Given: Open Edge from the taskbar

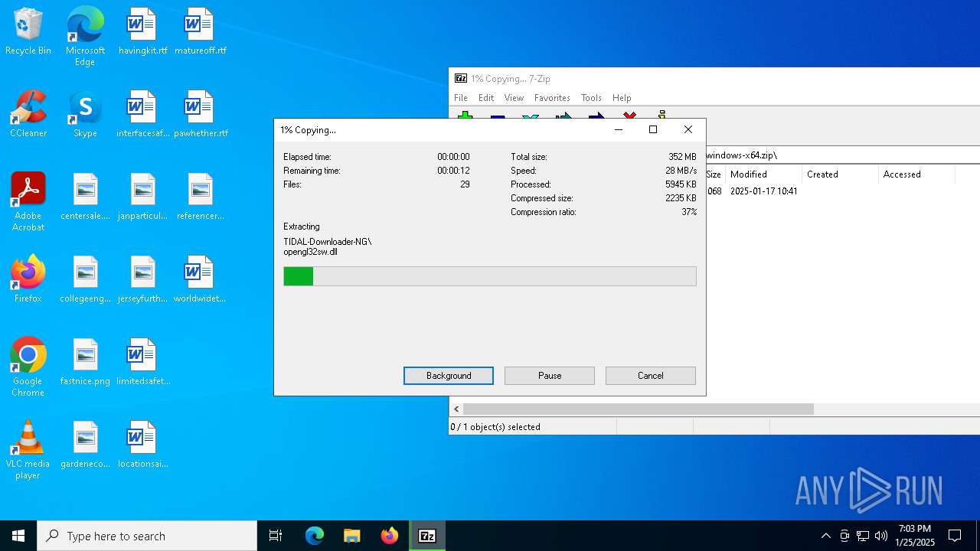Looking at the screenshot, I should point(315,536).
